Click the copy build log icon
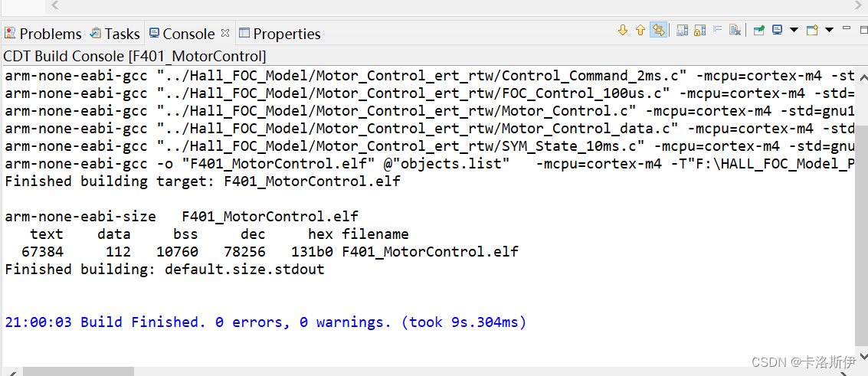The width and height of the screenshot is (868, 376). pyautogui.click(x=681, y=31)
